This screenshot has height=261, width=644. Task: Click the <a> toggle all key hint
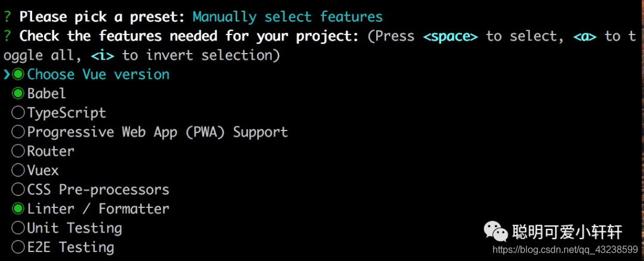(585, 36)
